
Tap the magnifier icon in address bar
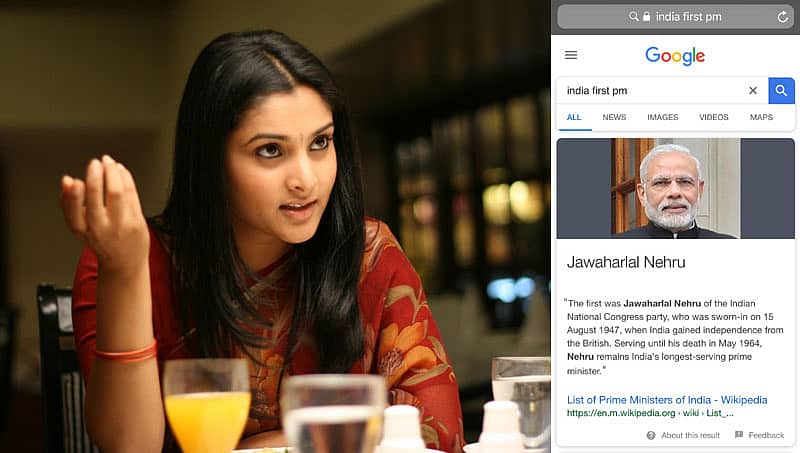point(633,16)
